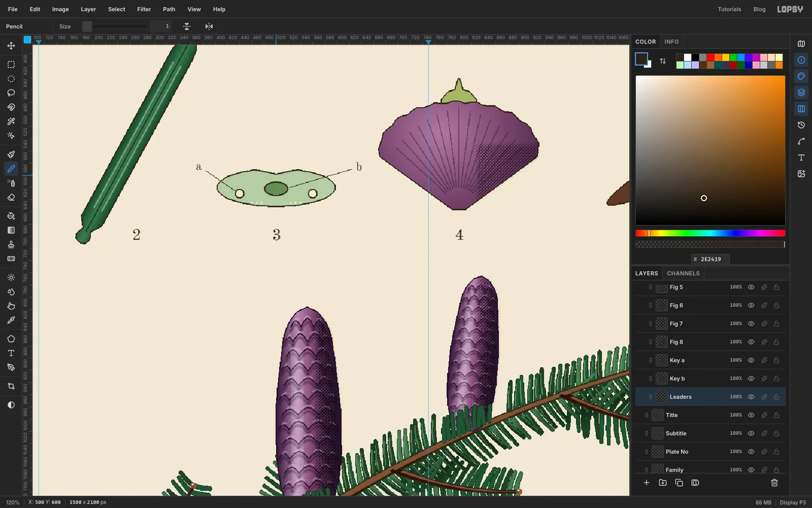Click the hex color input field
The image size is (812, 508).
710,259
